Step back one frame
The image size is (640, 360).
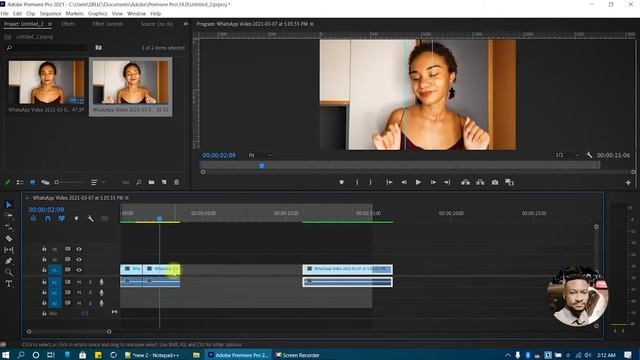point(404,182)
